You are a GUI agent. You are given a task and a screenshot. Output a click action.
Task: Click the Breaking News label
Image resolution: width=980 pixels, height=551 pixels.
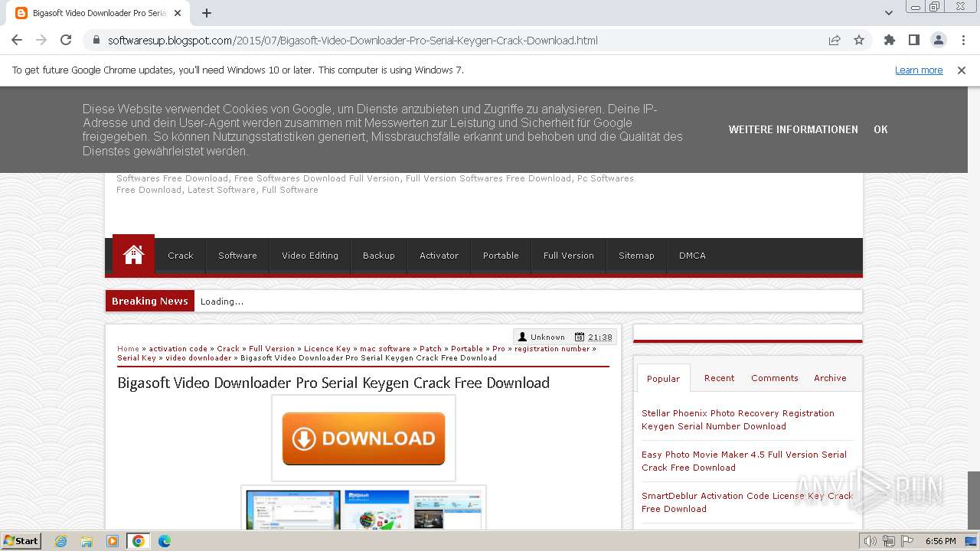click(150, 301)
